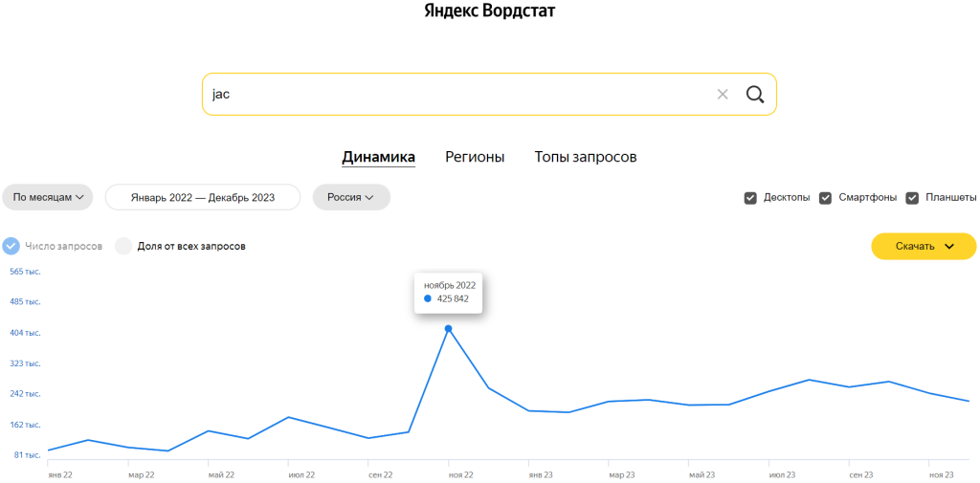Image resolution: width=980 pixels, height=483 pixels.
Task: Open the По месяцам dropdown
Action: click(x=48, y=197)
